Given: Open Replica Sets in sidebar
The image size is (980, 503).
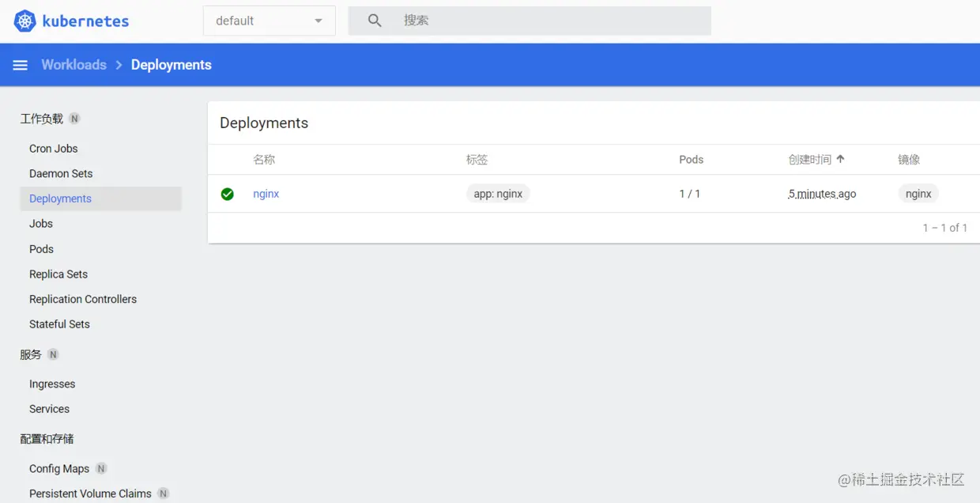Looking at the screenshot, I should coord(58,274).
